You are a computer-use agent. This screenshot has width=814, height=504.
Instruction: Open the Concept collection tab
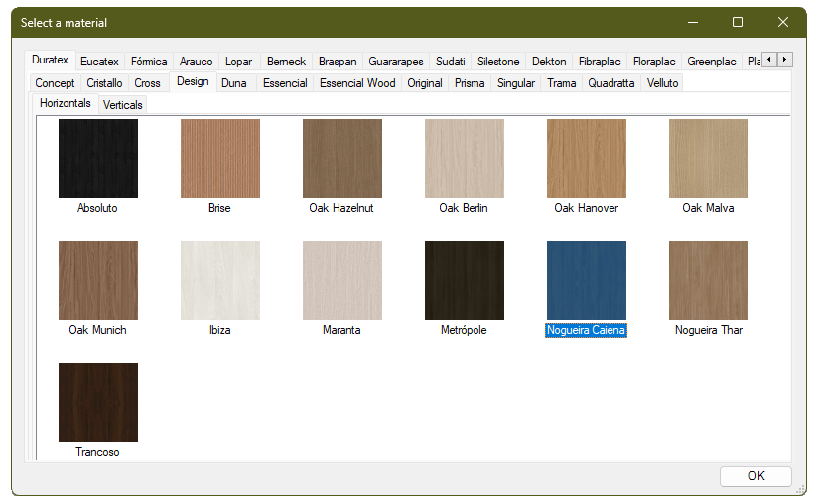[x=55, y=83]
